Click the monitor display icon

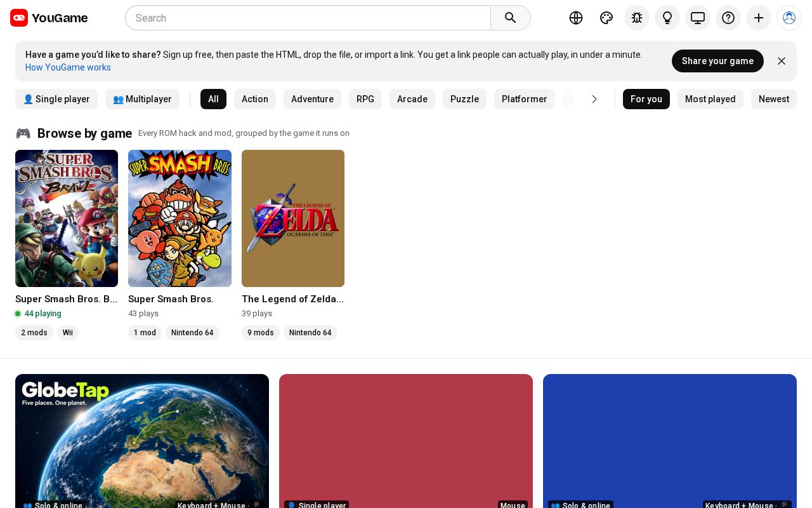(x=698, y=18)
